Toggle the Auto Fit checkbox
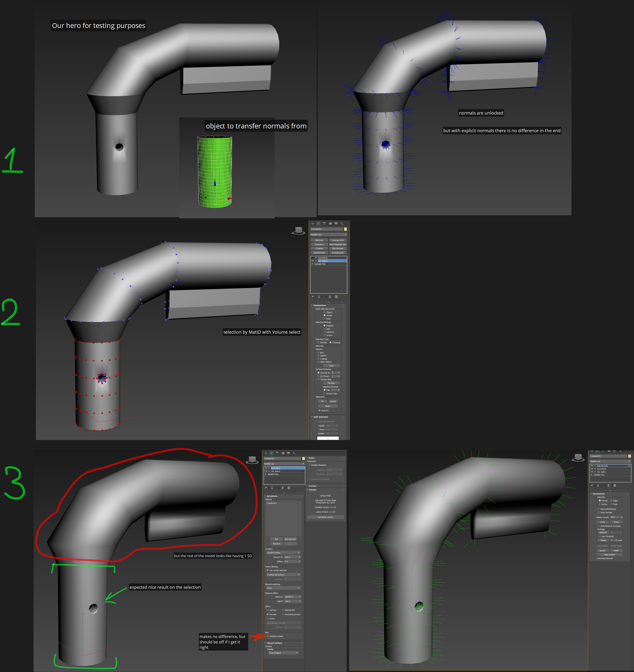The width and height of the screenshot is (634, 672). coord(319,410)
